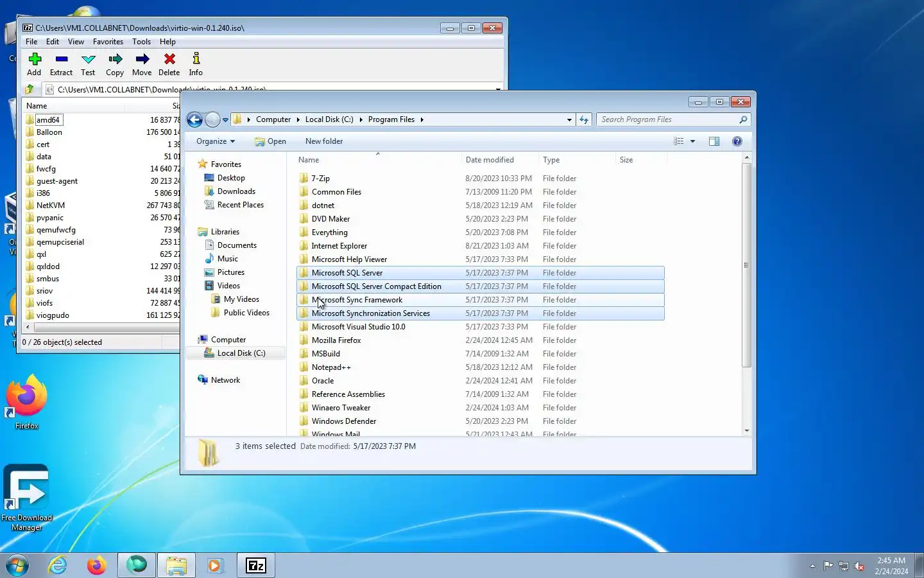Open Recent Places in navigation pane
The width and height of the screenshot is (924, 578).
tap(241, 205)
